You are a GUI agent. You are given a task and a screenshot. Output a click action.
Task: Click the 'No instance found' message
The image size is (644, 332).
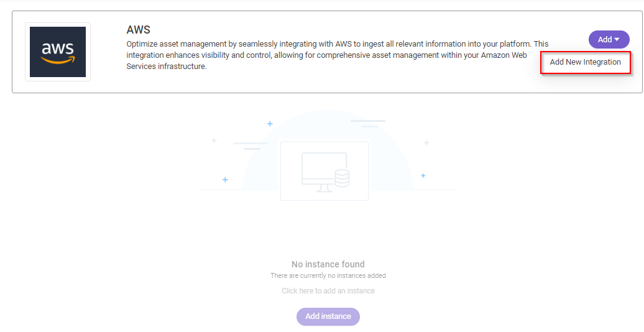(x=328, y=264)
